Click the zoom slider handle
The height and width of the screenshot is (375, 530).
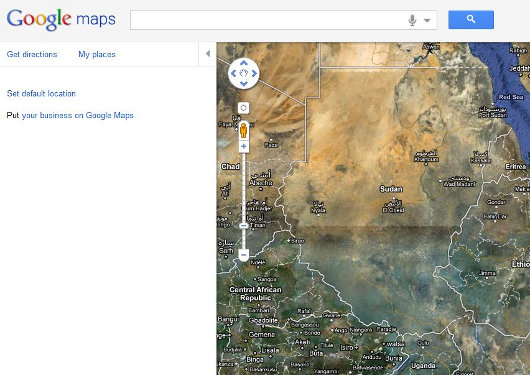click(244, 226)
